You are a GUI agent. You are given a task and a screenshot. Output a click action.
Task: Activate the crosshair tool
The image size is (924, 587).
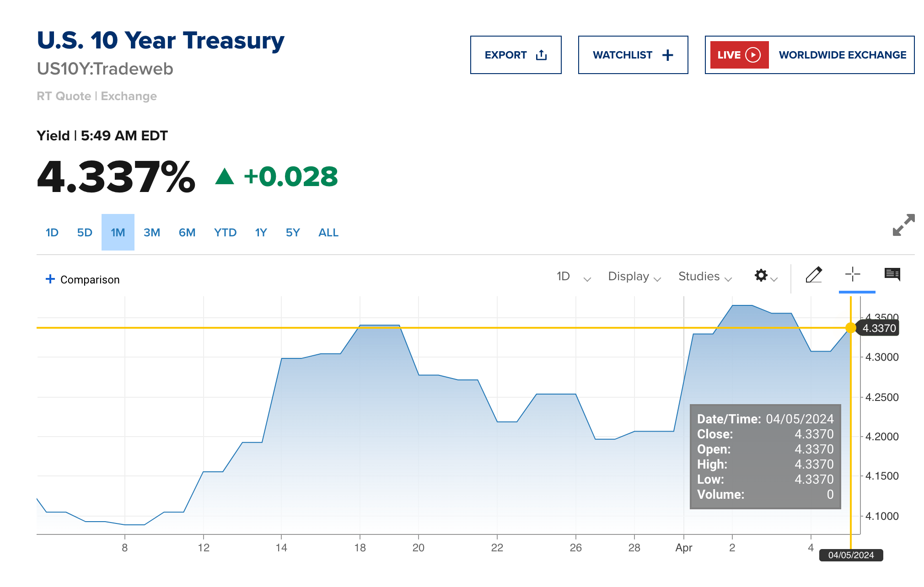(x=852, y=275)
